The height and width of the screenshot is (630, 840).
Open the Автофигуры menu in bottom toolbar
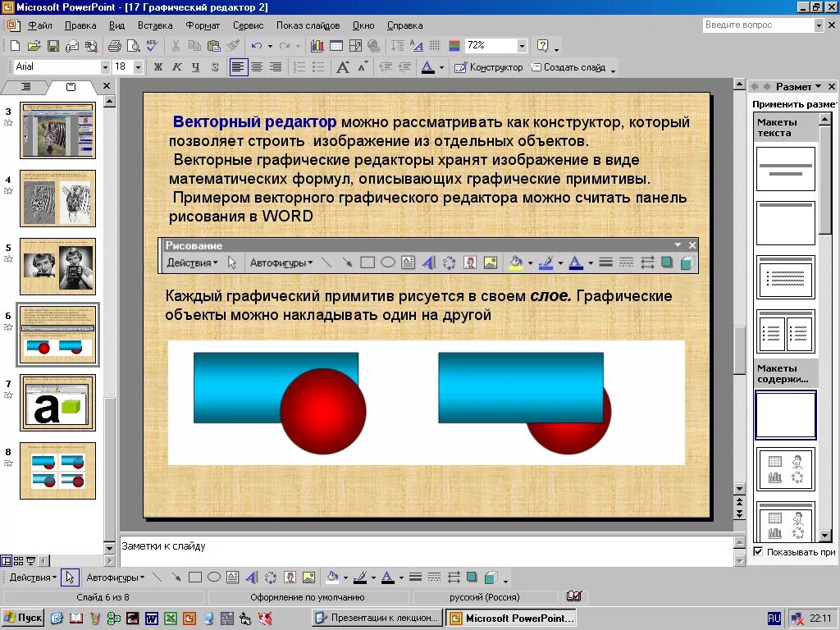click(115, 577)
